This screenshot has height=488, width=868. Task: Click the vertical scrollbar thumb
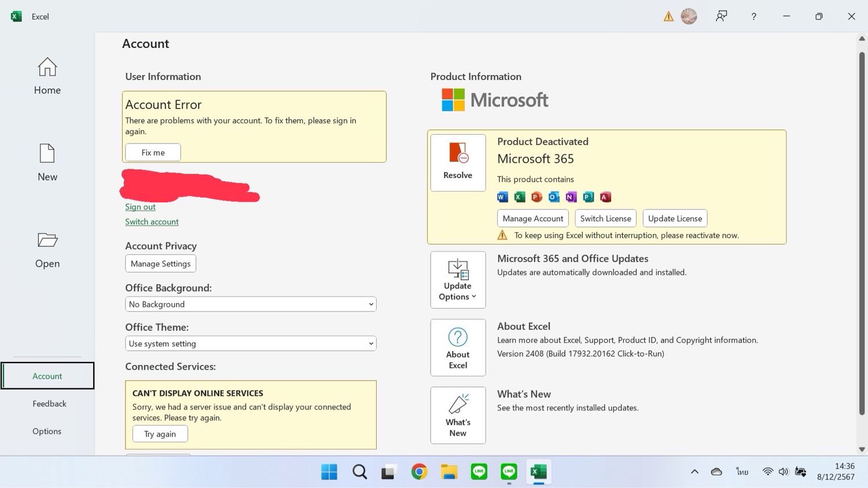pyautogui.click(x=862, y=233)
